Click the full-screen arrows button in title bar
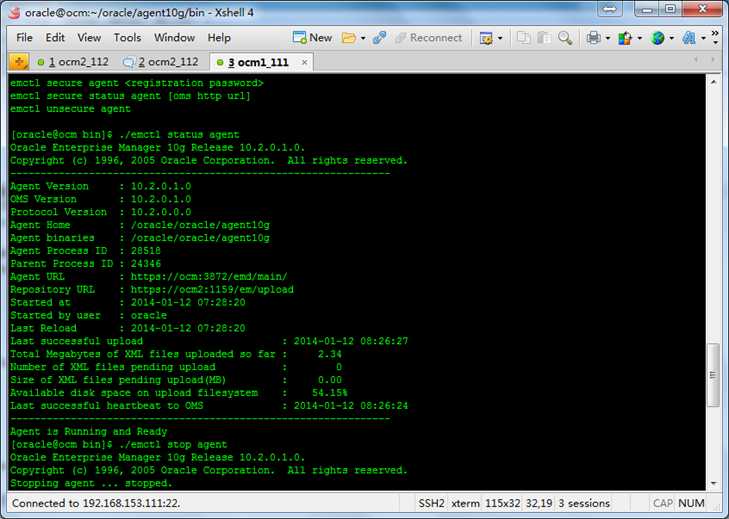This screenshot has width=729, height=519. click(x=610, y=9)
